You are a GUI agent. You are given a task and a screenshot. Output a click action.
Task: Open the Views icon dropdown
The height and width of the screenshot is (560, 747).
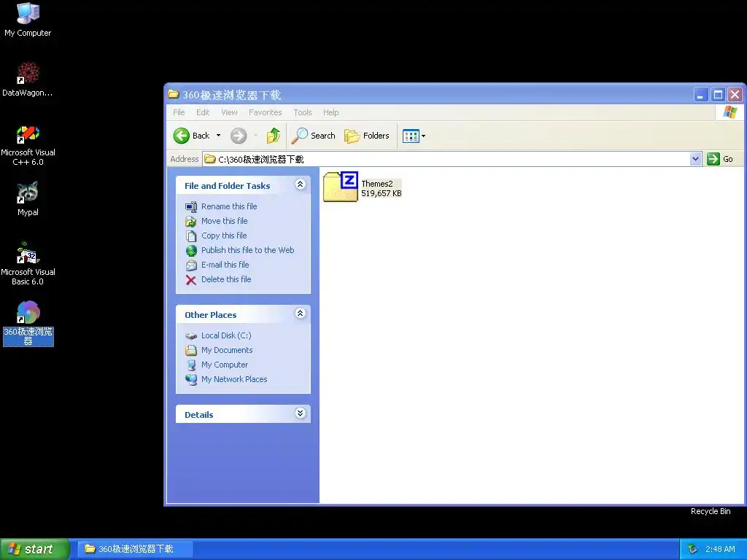click(414, 136)
